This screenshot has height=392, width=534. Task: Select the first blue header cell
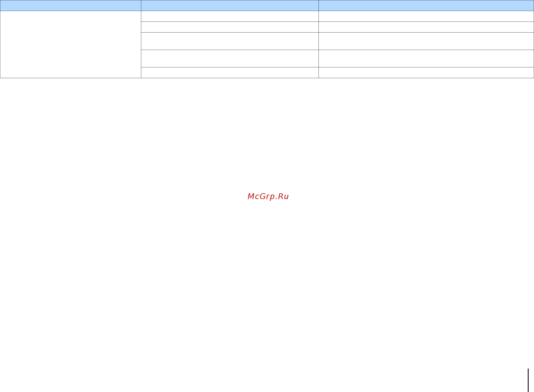tap(71, 5)
